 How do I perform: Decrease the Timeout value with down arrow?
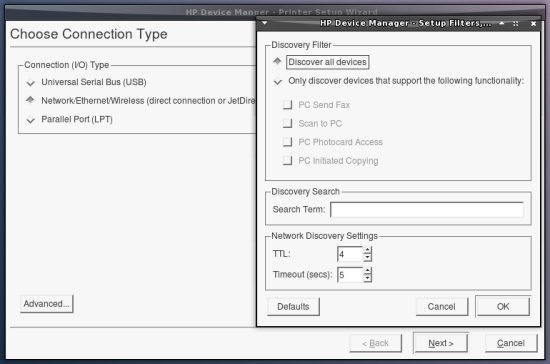pyautogui.click(x=367, y=278)
